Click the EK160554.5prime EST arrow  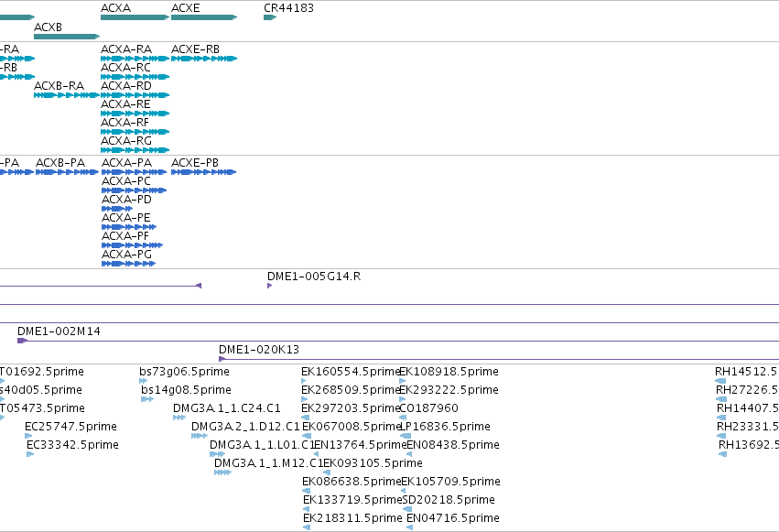coord(304,381)
